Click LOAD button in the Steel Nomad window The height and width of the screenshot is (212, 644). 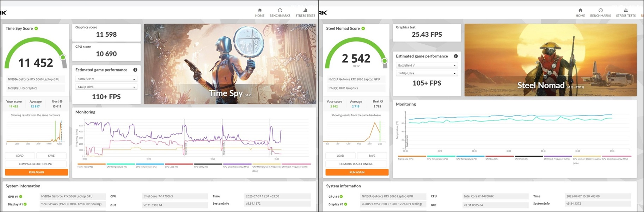(340, 156)
